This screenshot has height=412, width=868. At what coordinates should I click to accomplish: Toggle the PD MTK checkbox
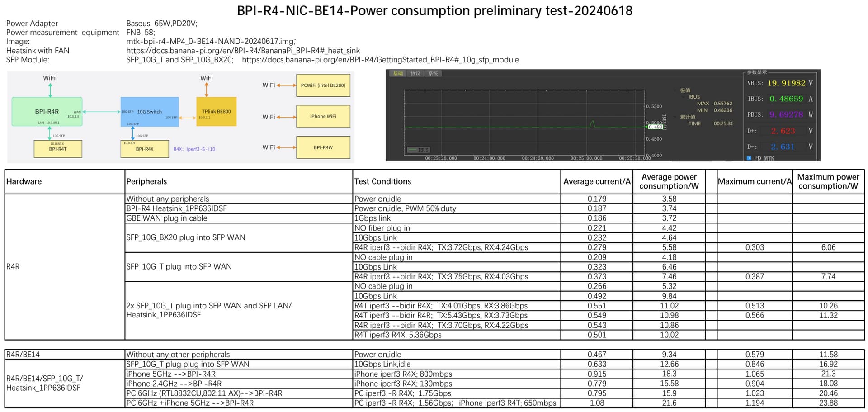[749, 158]
